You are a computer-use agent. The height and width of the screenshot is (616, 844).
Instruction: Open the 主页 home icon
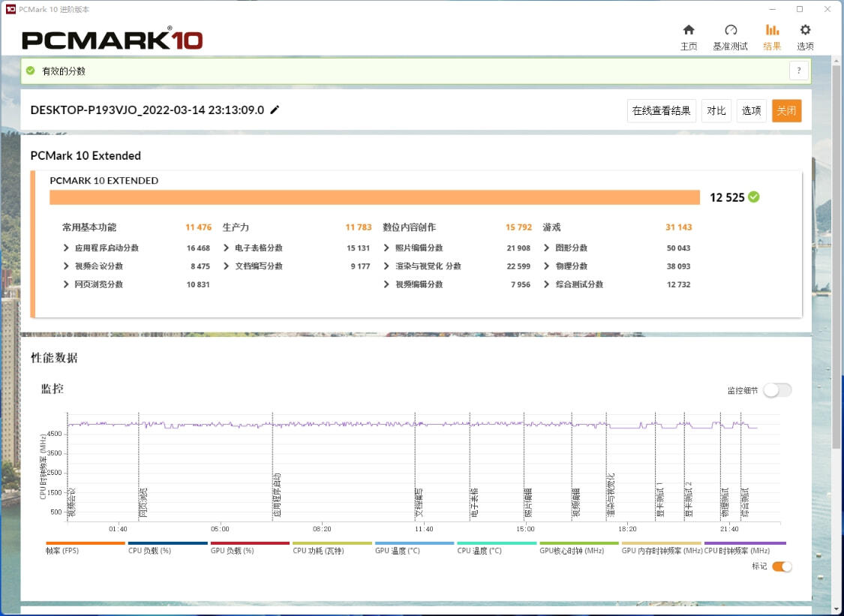click(x=689, y=30)
